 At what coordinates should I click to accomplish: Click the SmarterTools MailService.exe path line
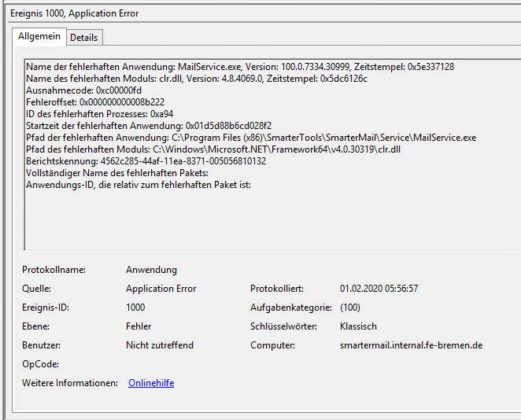(250, 138)
